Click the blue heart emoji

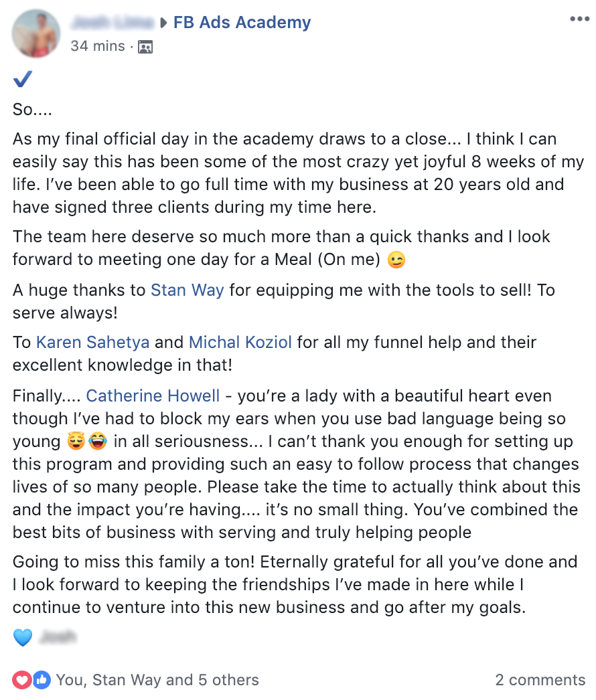pyautogui.click(x=23, y=637)
